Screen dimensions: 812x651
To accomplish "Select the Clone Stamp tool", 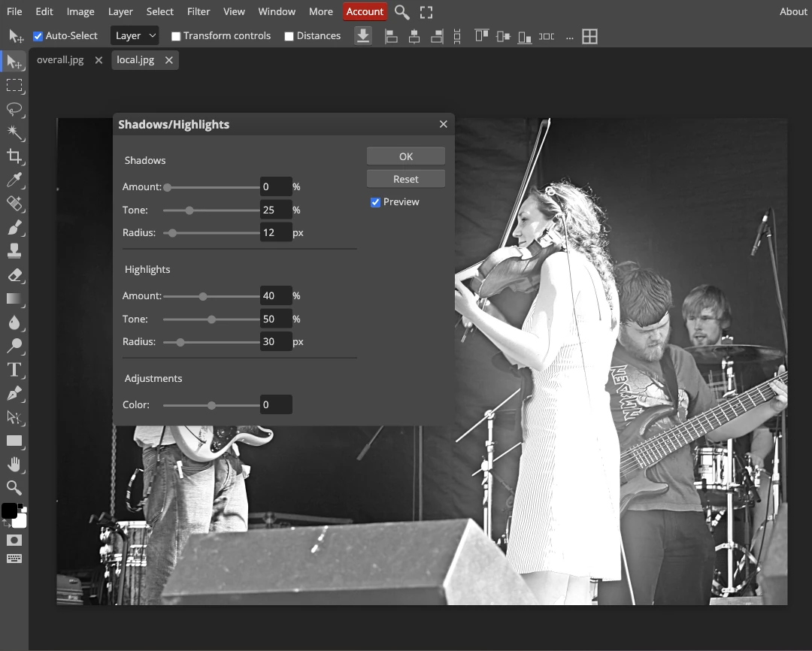I will click(14, 251).
